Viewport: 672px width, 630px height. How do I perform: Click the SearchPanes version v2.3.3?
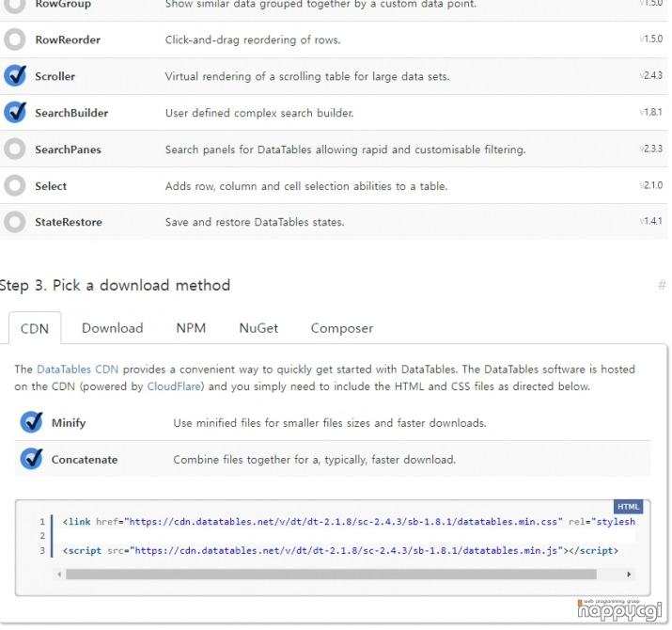(x=651, y=149)
